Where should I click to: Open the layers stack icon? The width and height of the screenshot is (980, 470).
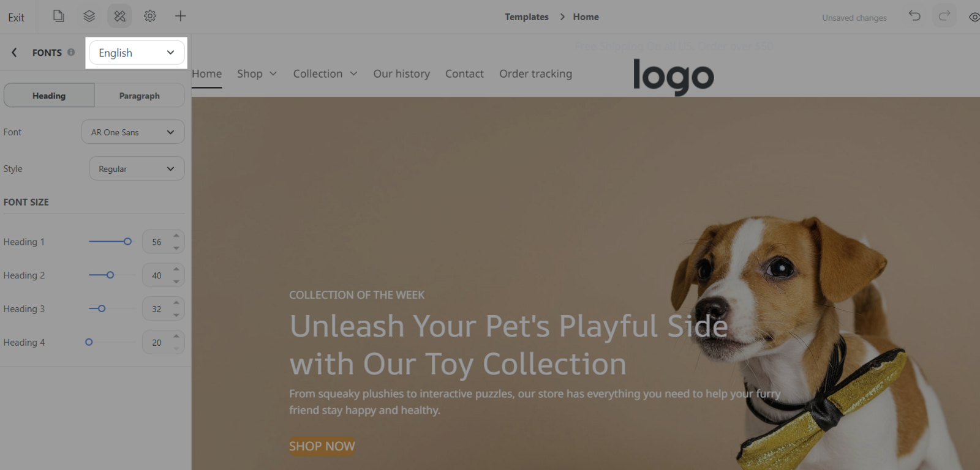(x=89, y=16)
